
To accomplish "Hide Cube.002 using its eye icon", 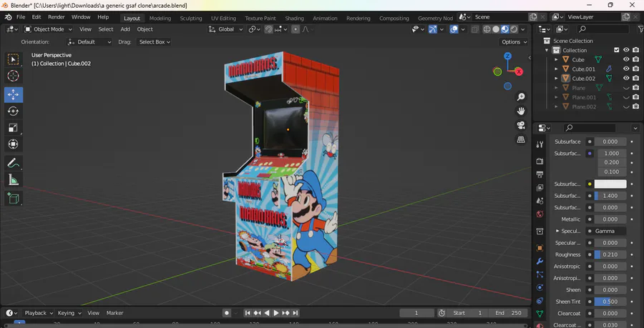I will (626, 79).
